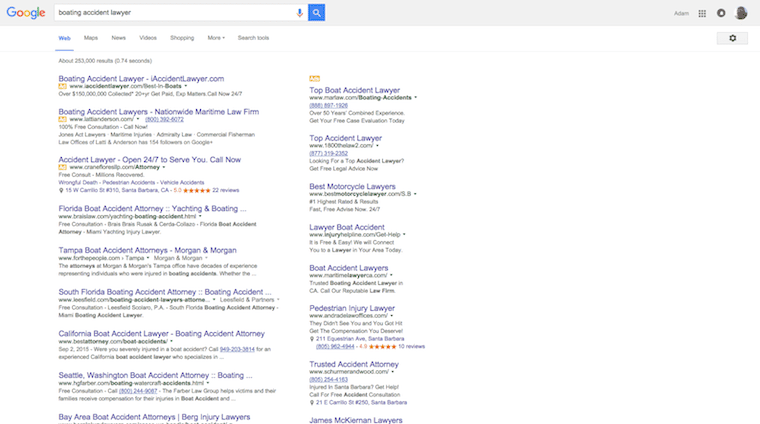Click map pin beside 15 W Carrillo St address

pos(61,190)
